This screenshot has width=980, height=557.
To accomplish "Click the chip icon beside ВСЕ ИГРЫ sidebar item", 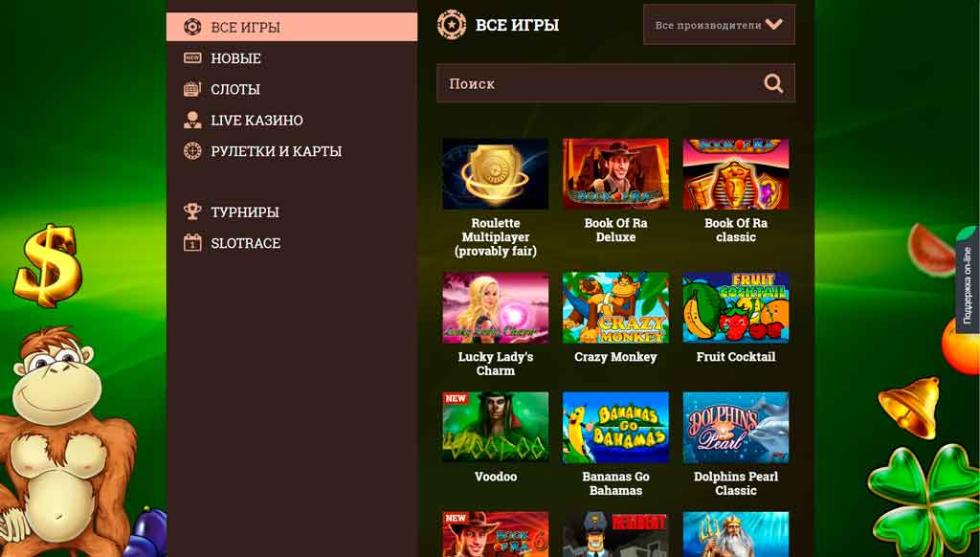I will tap(192, 27).
